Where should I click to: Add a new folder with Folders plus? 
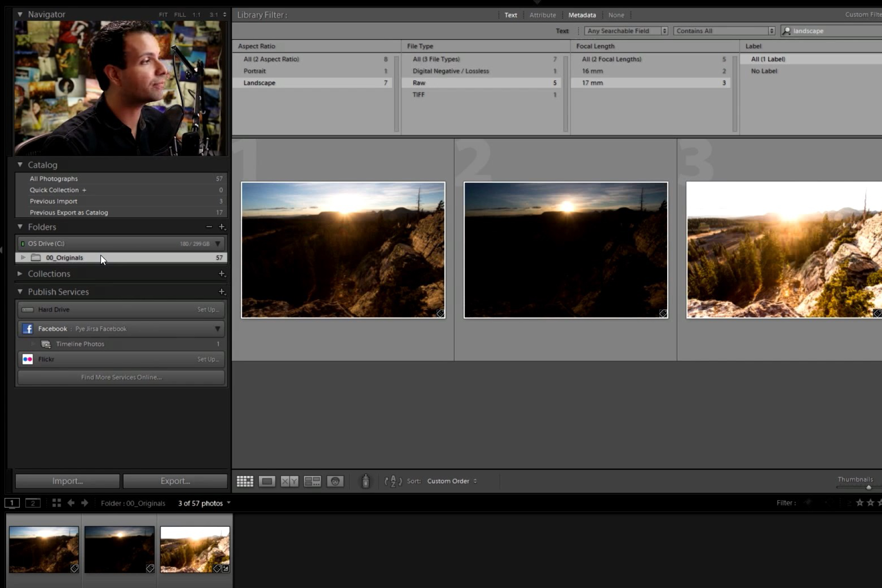[x=222, y=227]
